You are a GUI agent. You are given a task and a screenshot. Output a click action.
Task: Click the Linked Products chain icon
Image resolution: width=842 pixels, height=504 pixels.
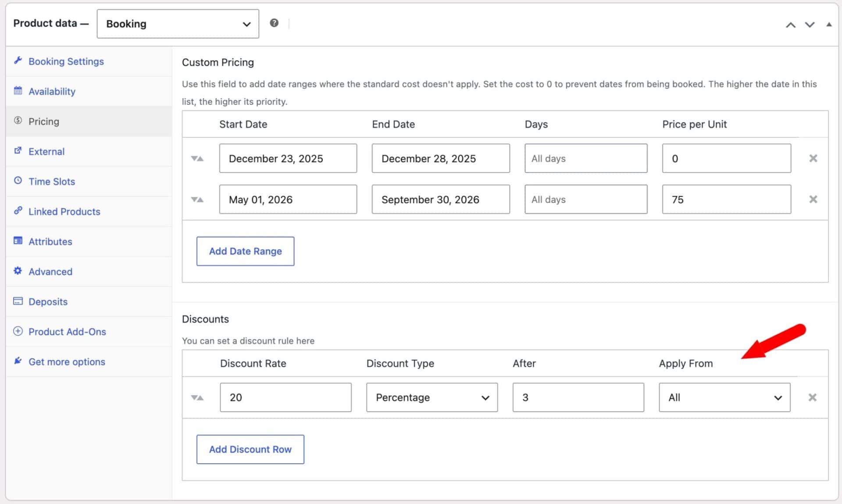[x=18, y=211]
